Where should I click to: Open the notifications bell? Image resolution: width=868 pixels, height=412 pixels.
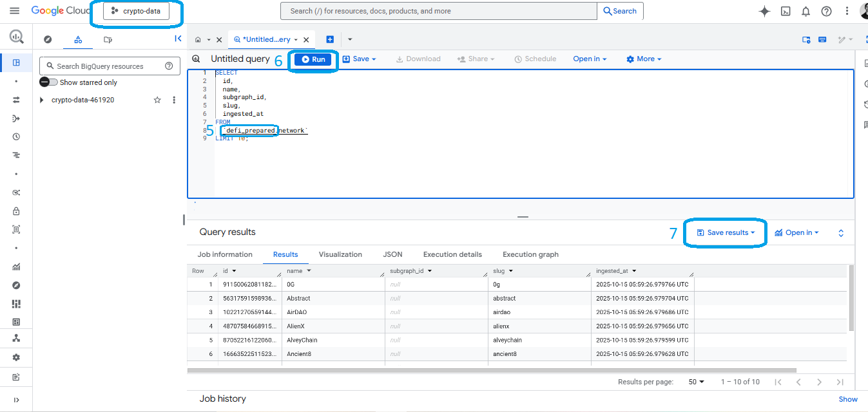pyautogui.click(x=805, y=10)
